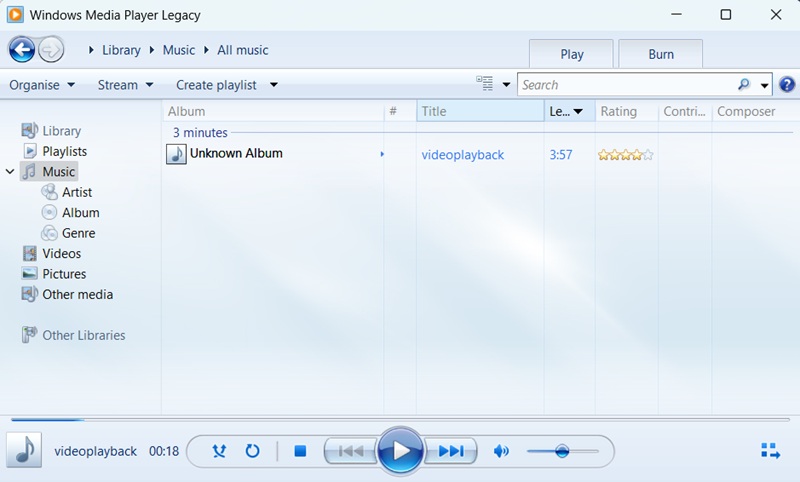Click Music in the breadcrumb path
The image size is (800, 482).
pos(179,50)
